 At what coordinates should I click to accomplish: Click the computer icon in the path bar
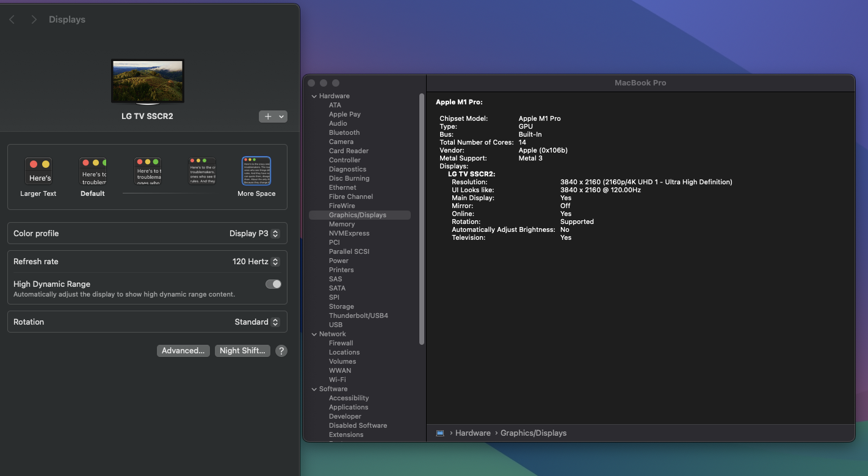pyautogui.click(x=440, y=433)
